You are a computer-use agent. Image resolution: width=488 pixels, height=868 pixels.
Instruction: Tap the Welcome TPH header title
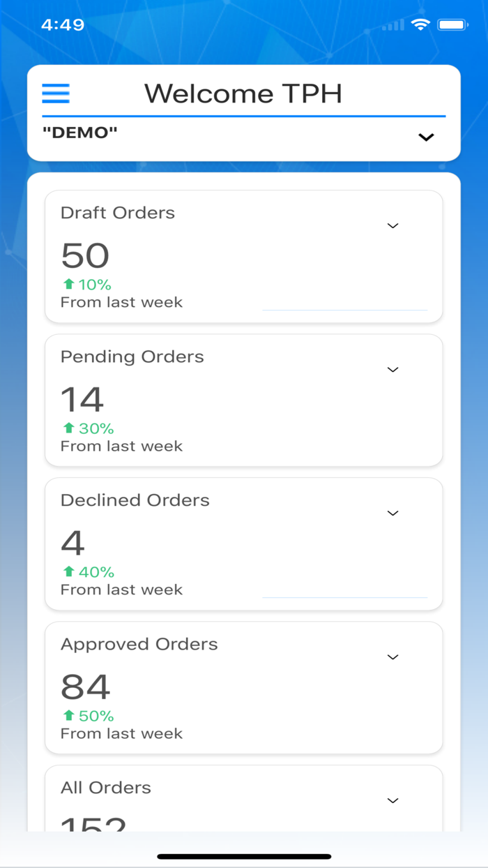(243, 93)
